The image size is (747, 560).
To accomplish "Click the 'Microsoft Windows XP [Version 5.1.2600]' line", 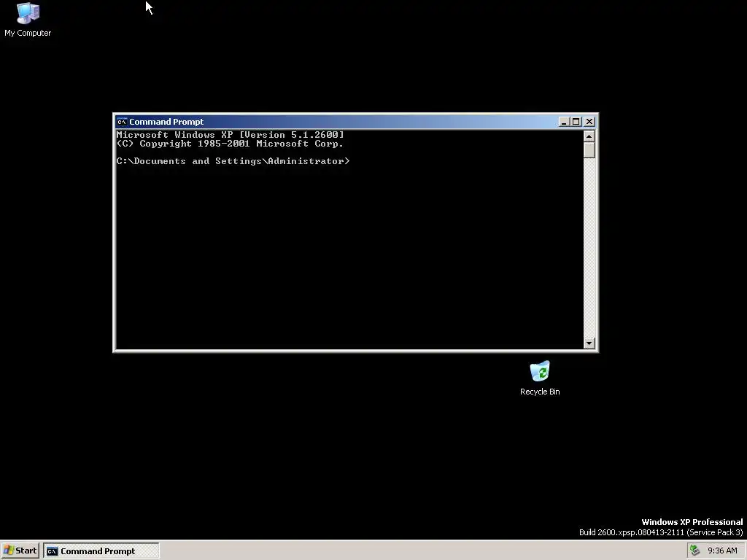I will (230, 135).
